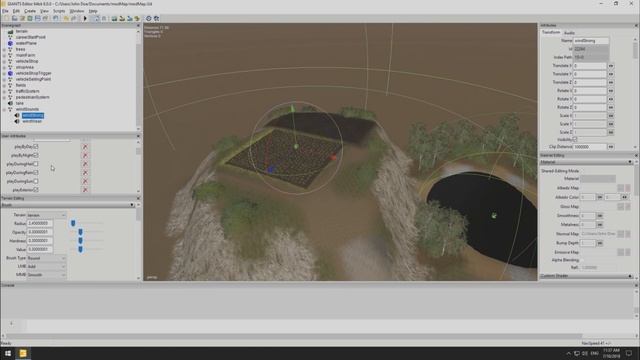Click the first New file toolbar icon
Image resolution: width=640 pixels, height=360 pixels.
point(7,18)
